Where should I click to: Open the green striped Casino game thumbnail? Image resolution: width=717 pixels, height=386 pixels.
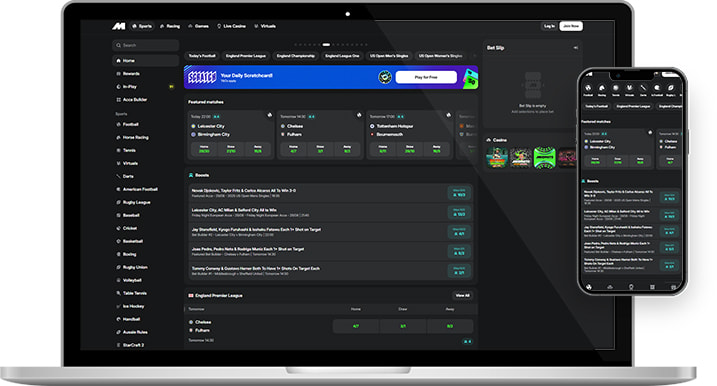click(x=544, y=158)
